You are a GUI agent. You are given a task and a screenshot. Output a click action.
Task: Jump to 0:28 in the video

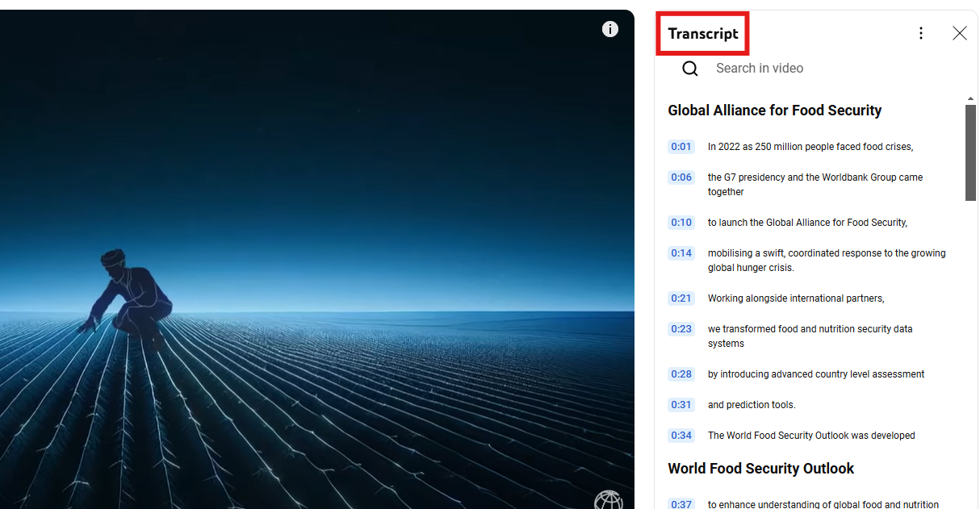pos(681,374)
